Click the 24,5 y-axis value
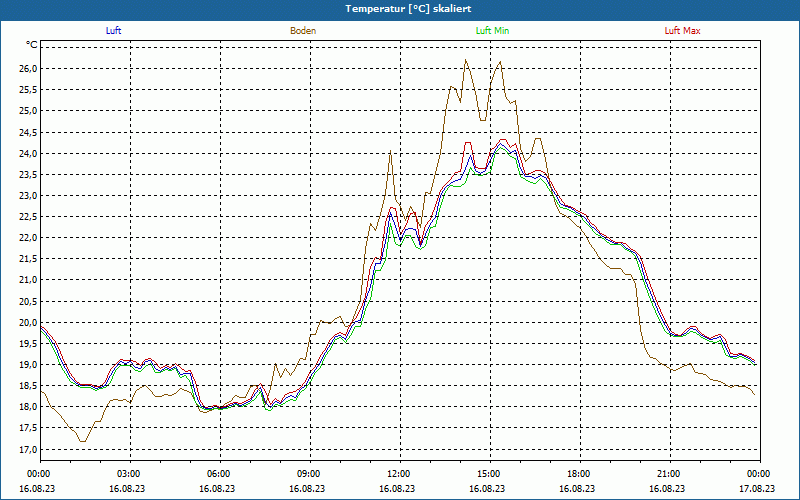800x500 pixels. (28, 133)
